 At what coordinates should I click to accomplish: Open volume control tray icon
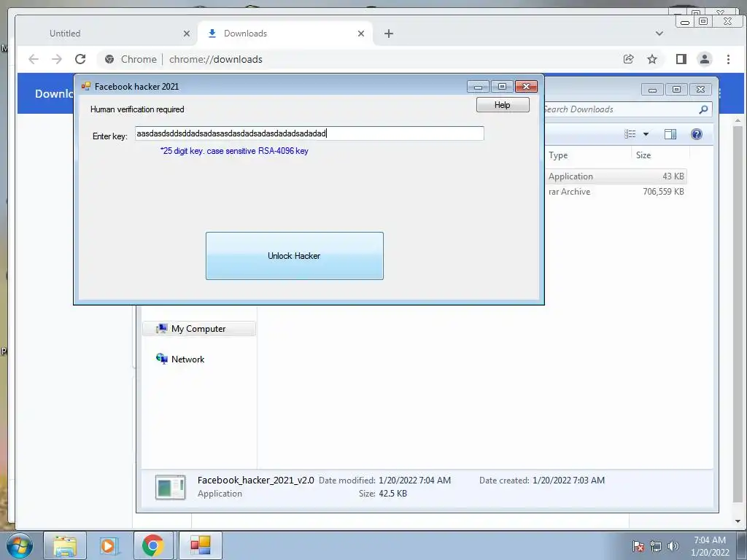pyautogui.click(x=673, y=546)
